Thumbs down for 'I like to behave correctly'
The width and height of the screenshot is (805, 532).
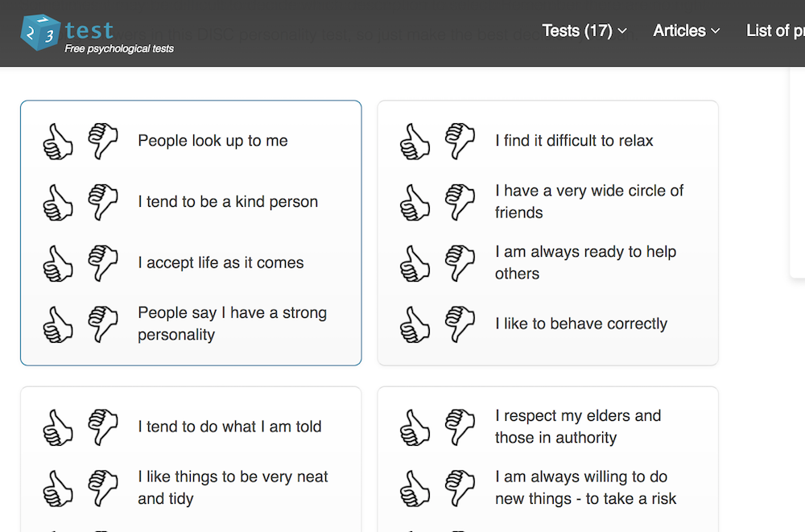460,324
